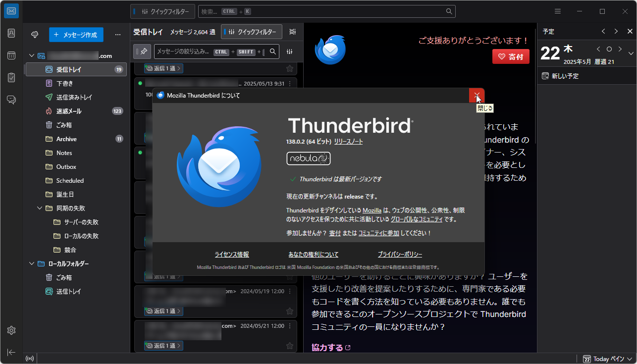Collapse ローカルフォルダー
Screen dimensions: 637x364
click(x=31, y=263)
